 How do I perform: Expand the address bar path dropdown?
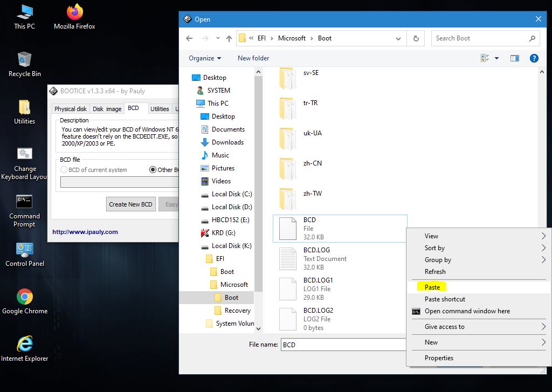pyautogui.click(x=398, y=38)
